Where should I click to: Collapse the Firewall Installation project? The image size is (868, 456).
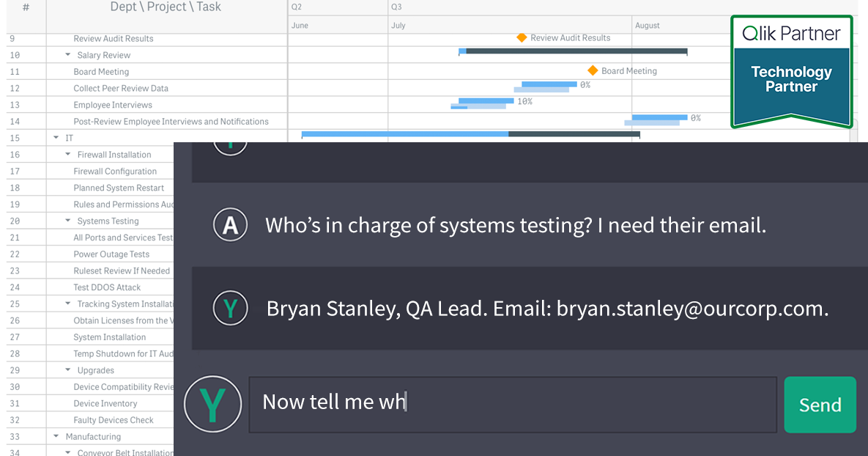pyautogui.click(x=68, y=154)
